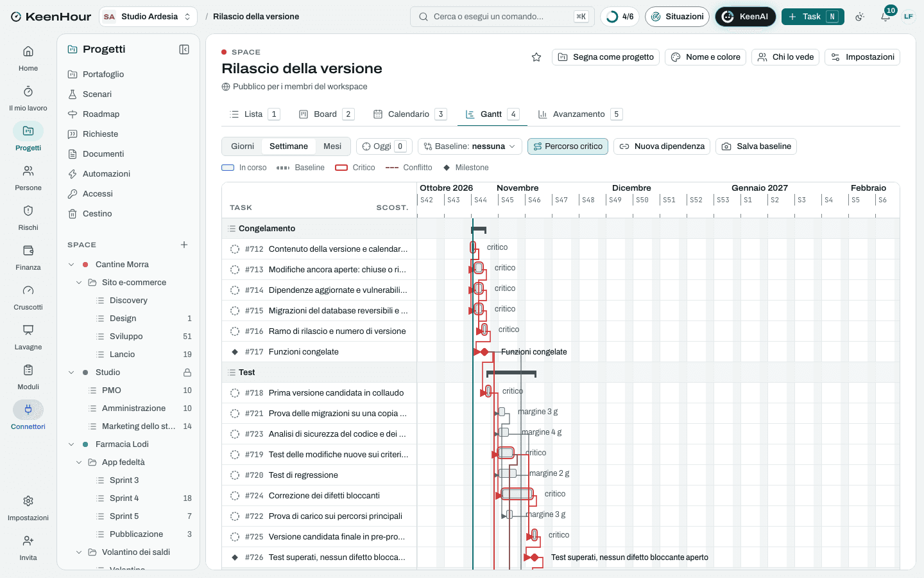The height and width of the screenshot is (578, 924).
Task: Switch timescale to Giorni
Action: click(243, 146)
